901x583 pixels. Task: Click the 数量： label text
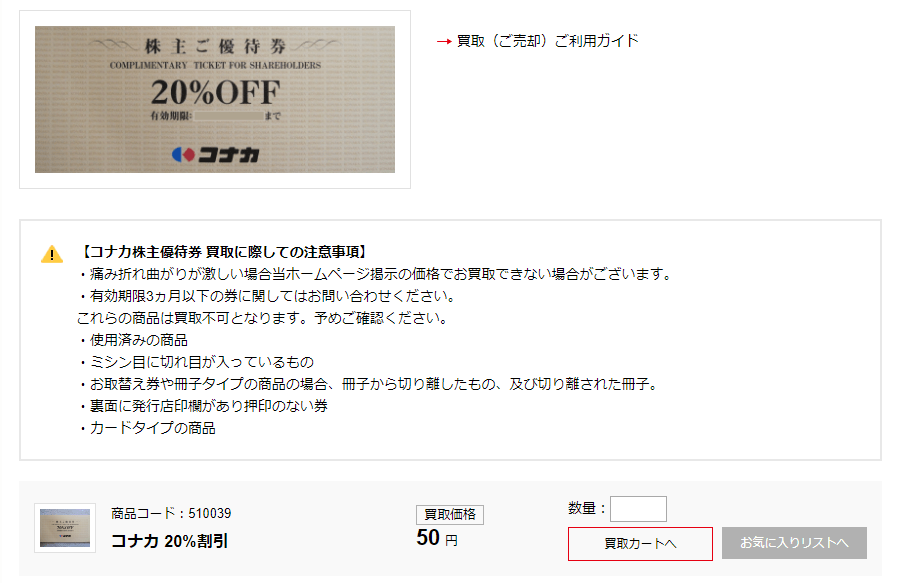587,508
